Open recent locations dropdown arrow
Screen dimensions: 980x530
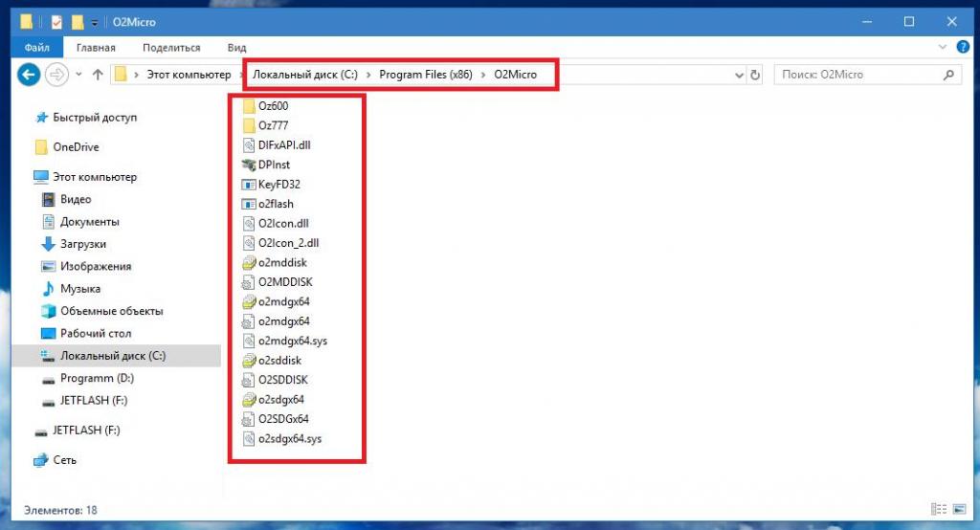pyautogui.click(x=78, y=75)
